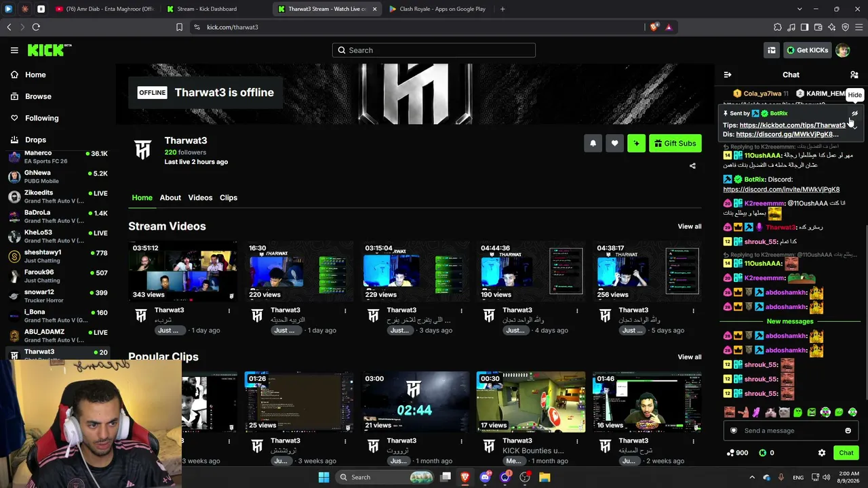
Task: Open options menu for the 21 views clip
Action: pyautogui.click(x=461, y=441)
